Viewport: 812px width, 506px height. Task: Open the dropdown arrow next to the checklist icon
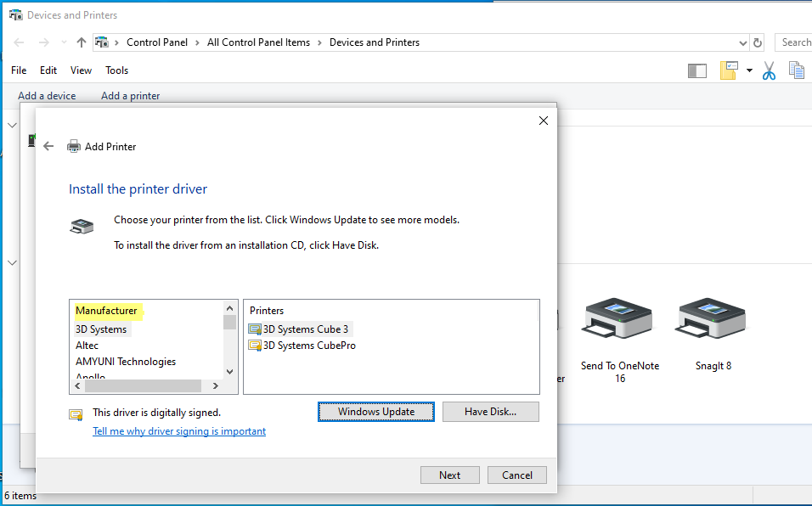click(749, 70)
